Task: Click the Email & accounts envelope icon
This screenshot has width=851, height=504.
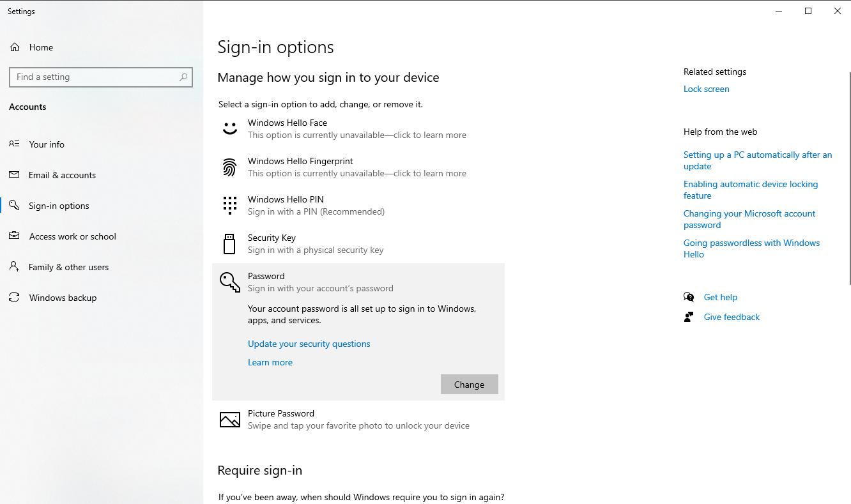Action: pos(14,175)
